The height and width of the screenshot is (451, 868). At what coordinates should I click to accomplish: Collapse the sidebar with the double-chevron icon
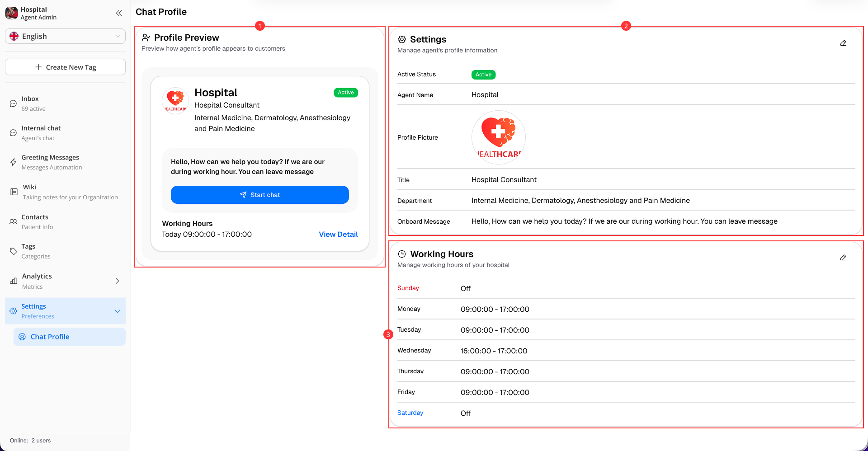tap(118, 13)
